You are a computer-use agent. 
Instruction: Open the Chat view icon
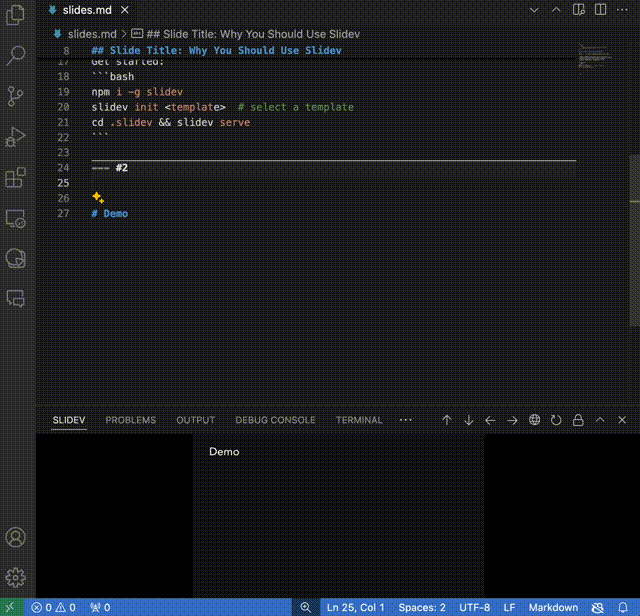click(16, 298)
